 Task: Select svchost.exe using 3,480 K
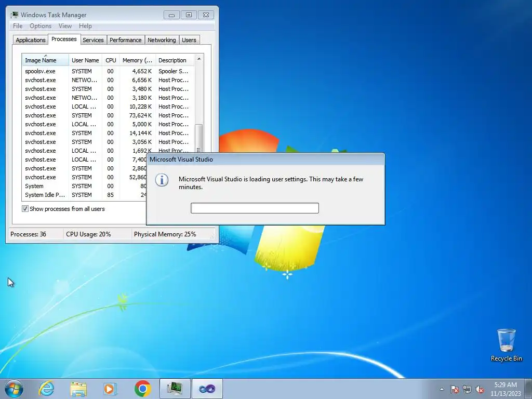(108, 89)
